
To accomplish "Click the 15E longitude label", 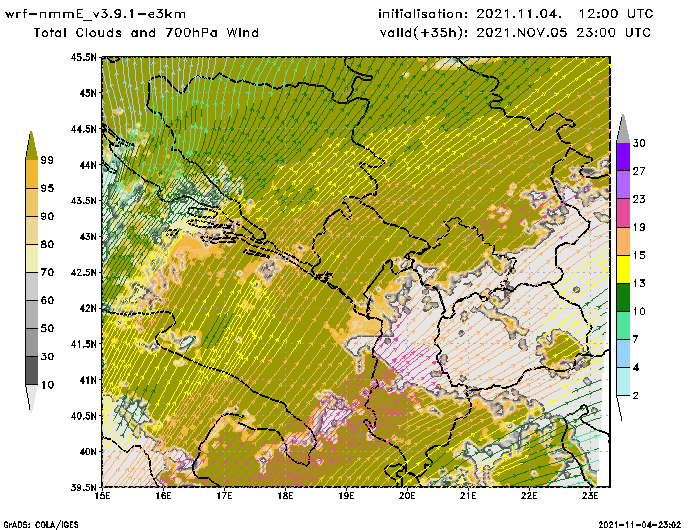I will (102, 495).
